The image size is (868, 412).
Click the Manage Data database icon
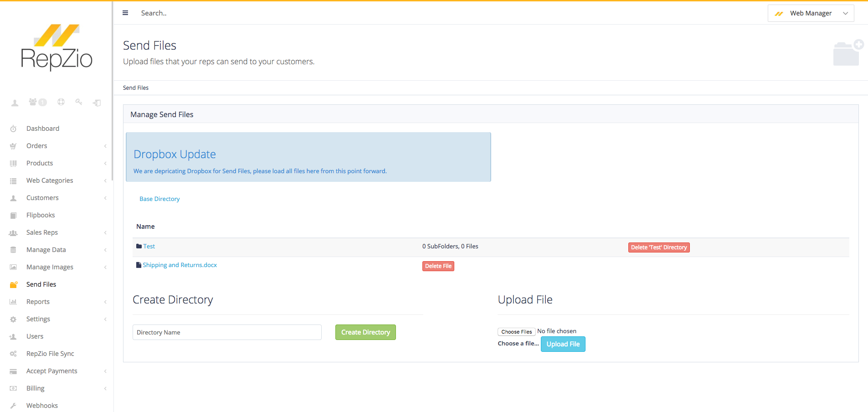[x=13, y=250]
